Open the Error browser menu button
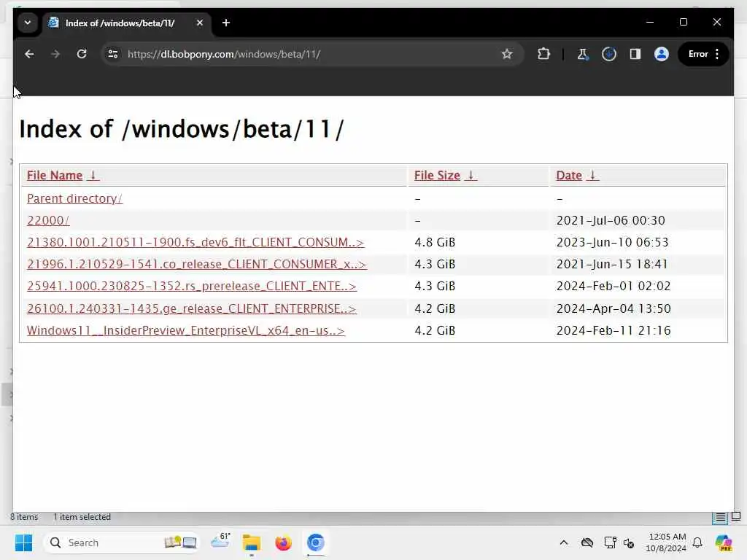Screen dimensions: 747x560 [703, 54]
